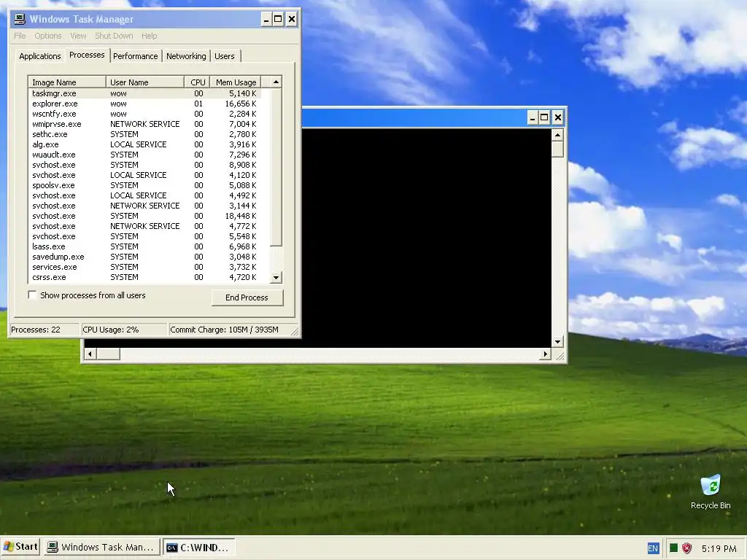
Task: Click the Commit Charge status entry
Action: [228, 330]
